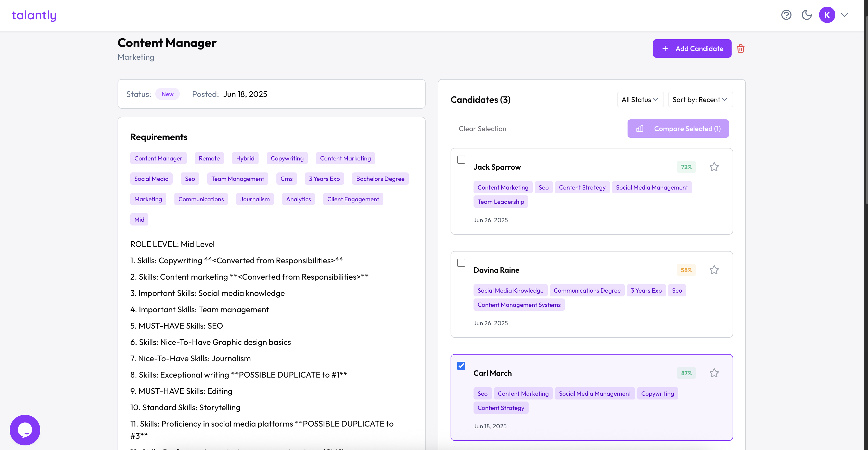This screenshot has height=450, width=868.
Task: Toggle dark mode with the moon icon
Action: 807,15
